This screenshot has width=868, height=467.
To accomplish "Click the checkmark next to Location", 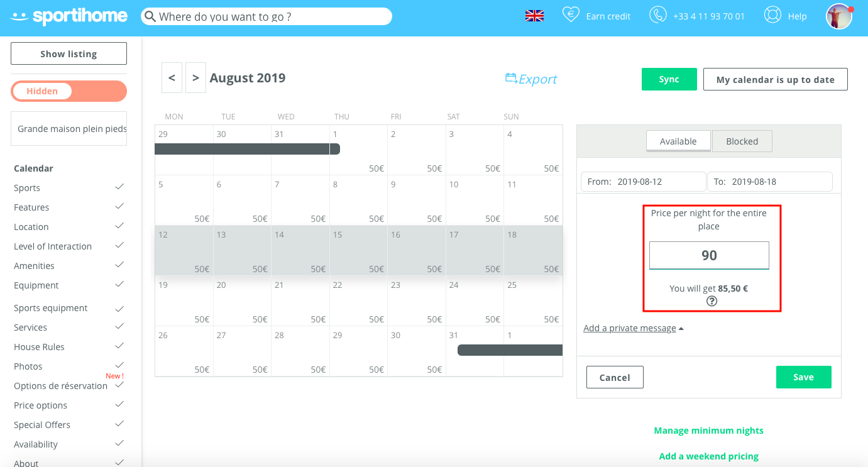I will click(119, 226).
